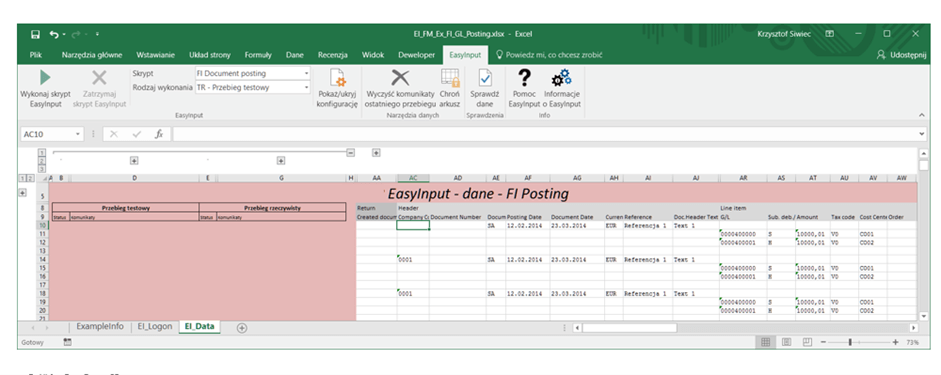Collapse column group with the minus button
The height and width of the screenshot is (375, 941).
(351, 152)
